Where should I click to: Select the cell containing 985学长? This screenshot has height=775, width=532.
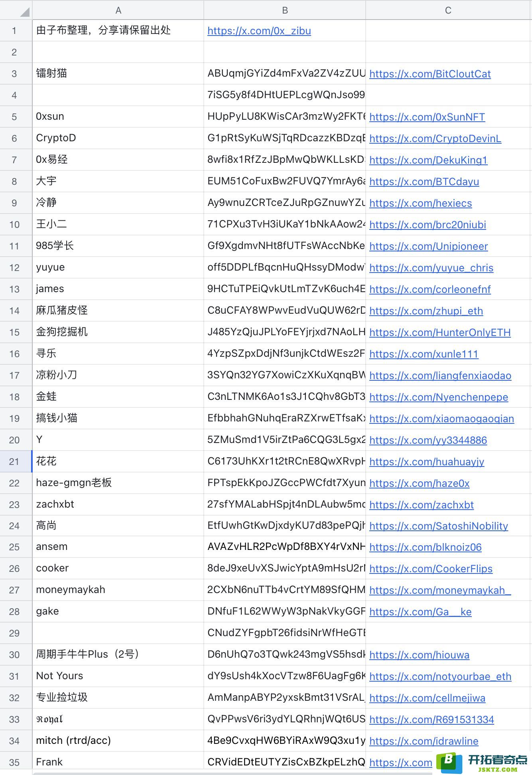[118, 246]
